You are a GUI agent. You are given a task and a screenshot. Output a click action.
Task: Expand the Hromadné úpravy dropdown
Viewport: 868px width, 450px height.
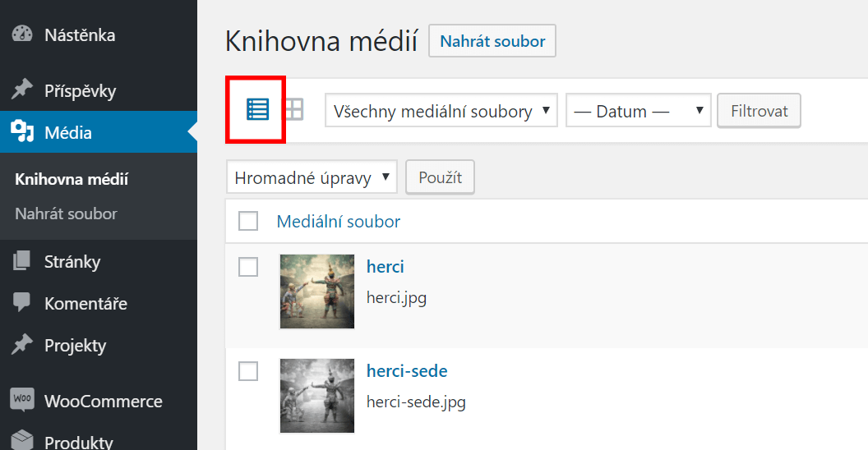312,177
